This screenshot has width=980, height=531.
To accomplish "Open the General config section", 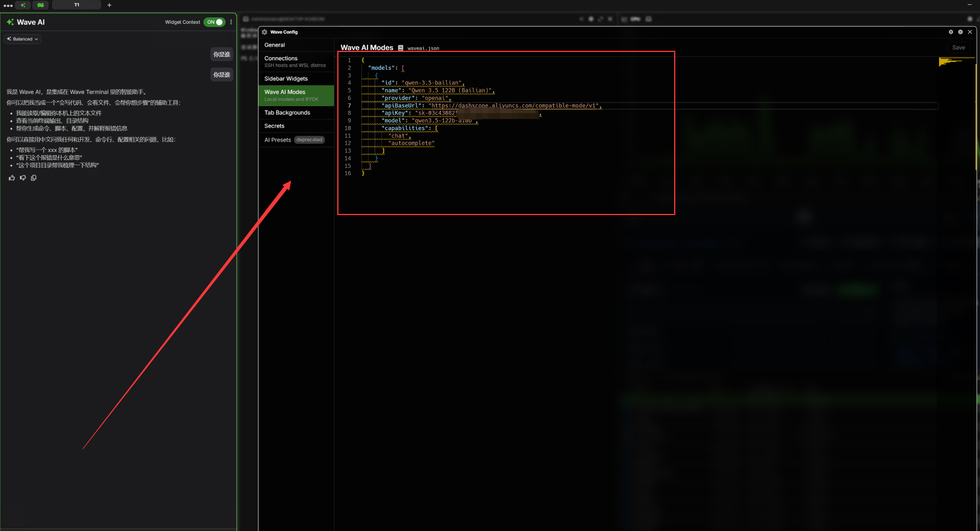I will pyautogui.click(x=296, y=45).
